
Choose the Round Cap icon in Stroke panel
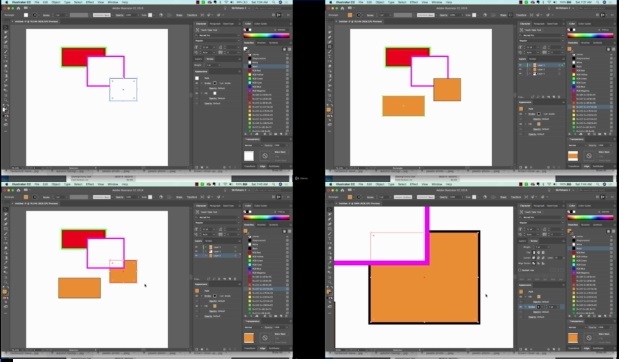538,253
